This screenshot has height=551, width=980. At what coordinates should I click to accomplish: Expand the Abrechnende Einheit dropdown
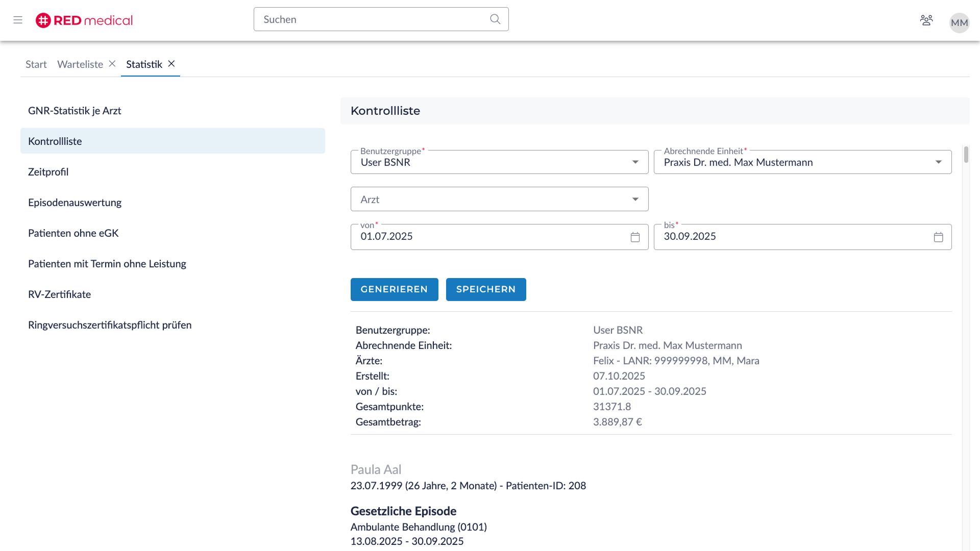pos(938,162)
